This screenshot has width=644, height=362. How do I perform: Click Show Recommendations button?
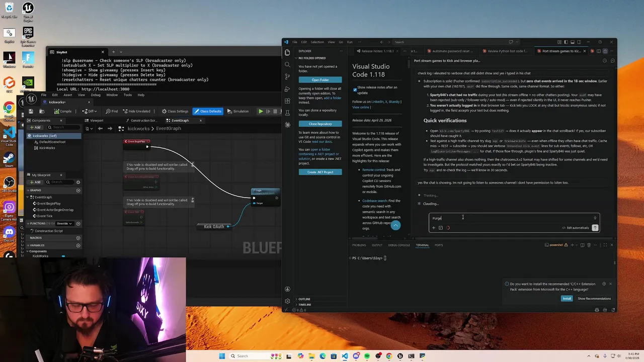pos(594,299)
